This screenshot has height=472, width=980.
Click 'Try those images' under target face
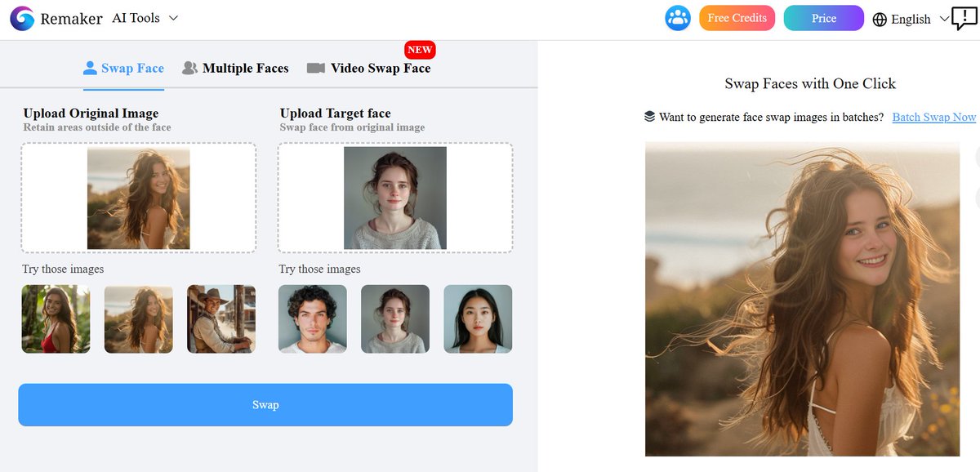click(x=319, y=269)
